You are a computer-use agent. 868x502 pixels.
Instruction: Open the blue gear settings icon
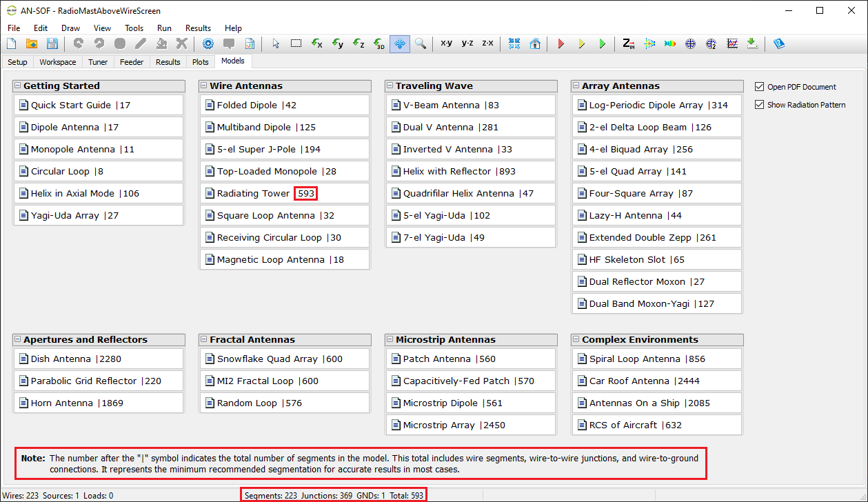pos(208,43)
